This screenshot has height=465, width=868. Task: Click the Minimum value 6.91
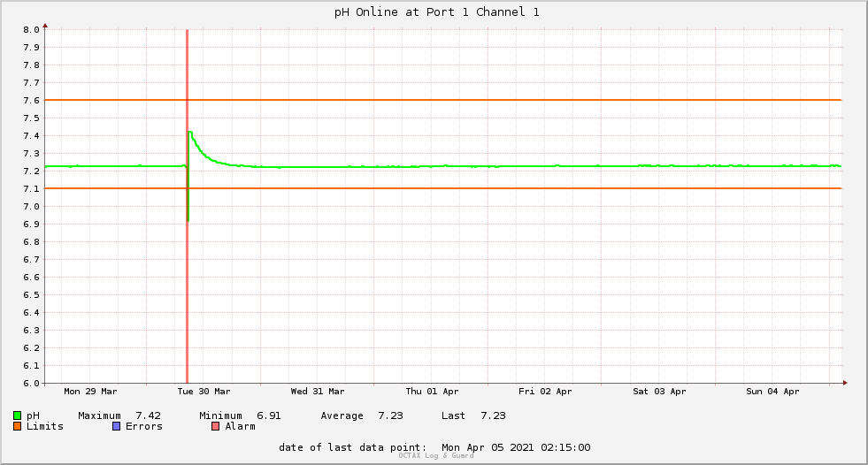[x=269, y=415]
